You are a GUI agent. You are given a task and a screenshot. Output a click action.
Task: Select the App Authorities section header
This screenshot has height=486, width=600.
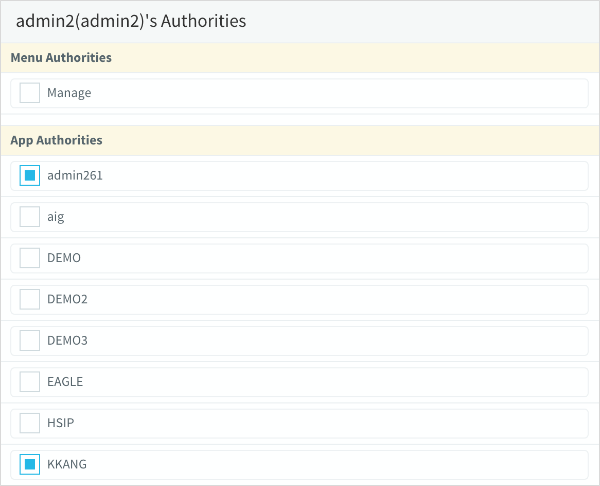(x=56, y=140)
